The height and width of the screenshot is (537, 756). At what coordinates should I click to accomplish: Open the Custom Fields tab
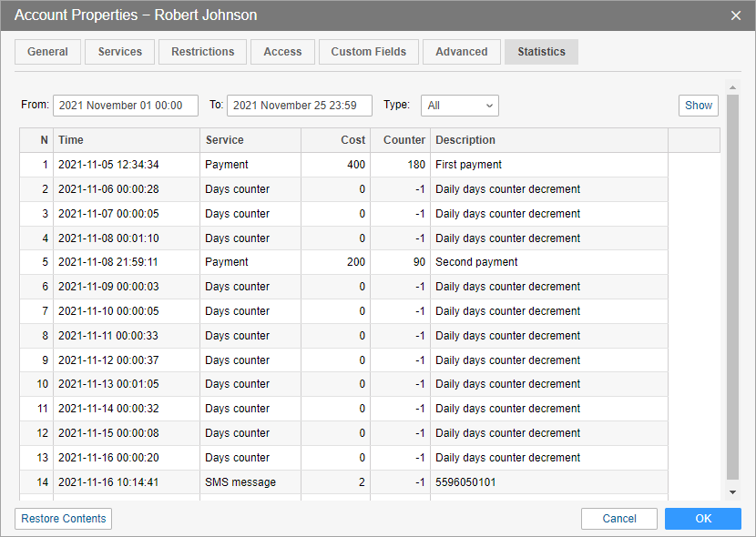coord(368,52)
